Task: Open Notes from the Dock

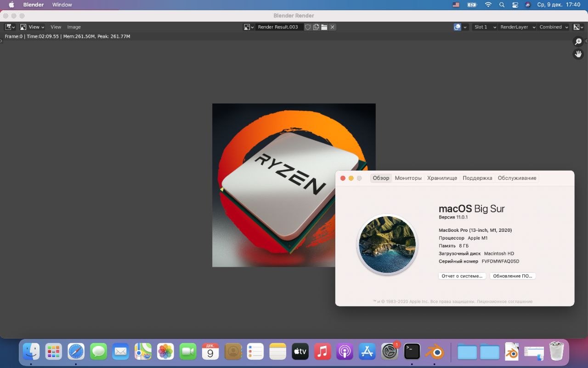Action: pyautogui.click(x=277, y=352)
